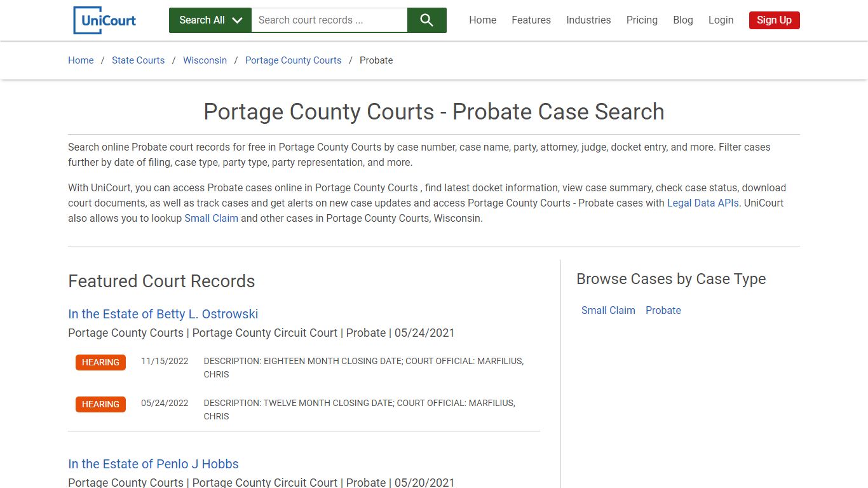The width and height of the screenshot is (868, 488).
Task: Click the Legal Data APIs link
Action: [703, 203]
